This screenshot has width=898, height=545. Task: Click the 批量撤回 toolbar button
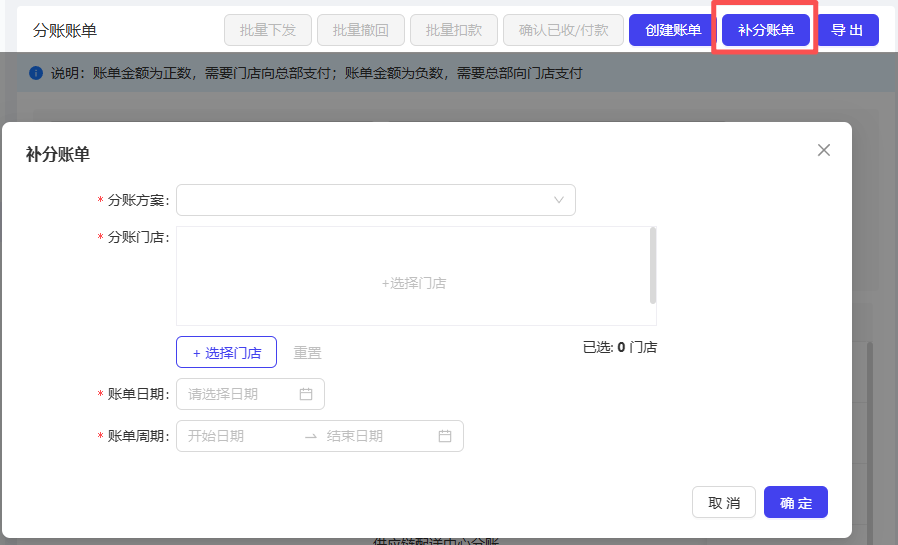(x=361, y=30)
